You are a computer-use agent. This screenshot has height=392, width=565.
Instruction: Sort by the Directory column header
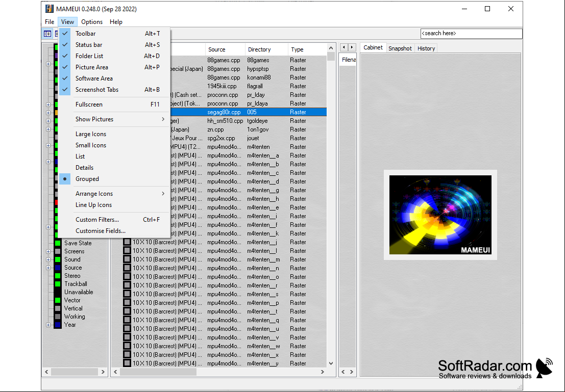point(266,49)
